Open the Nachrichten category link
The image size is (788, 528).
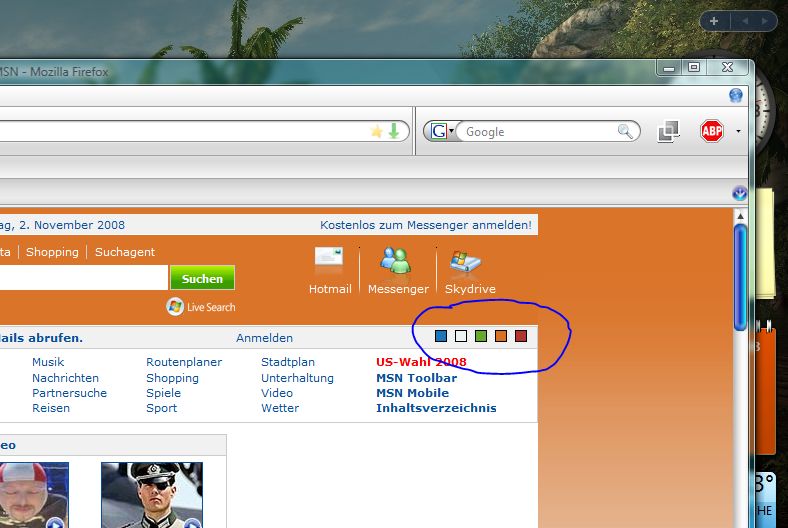(x=65, y=378)
